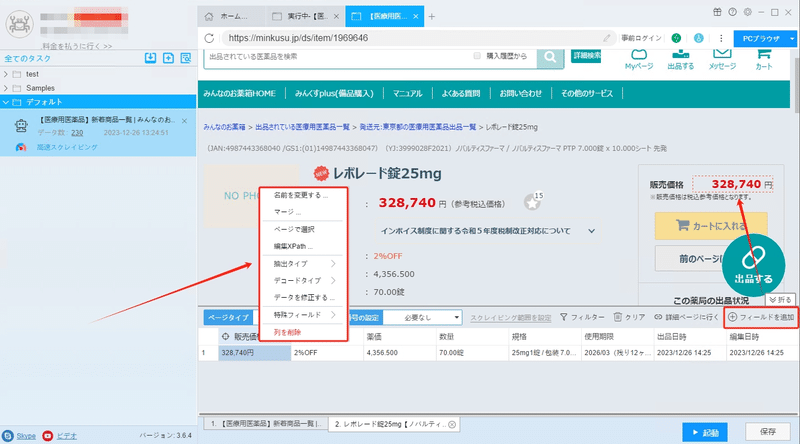This screenshot has height=444, width=800.
Task: Click the task search icon in sidebar
Action: (186, 58)
